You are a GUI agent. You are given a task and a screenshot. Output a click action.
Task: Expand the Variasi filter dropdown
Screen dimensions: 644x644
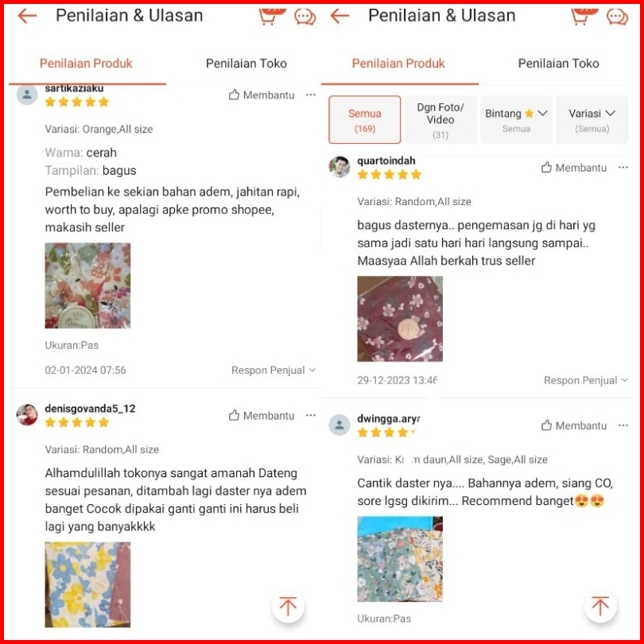[x=592, y=120]
